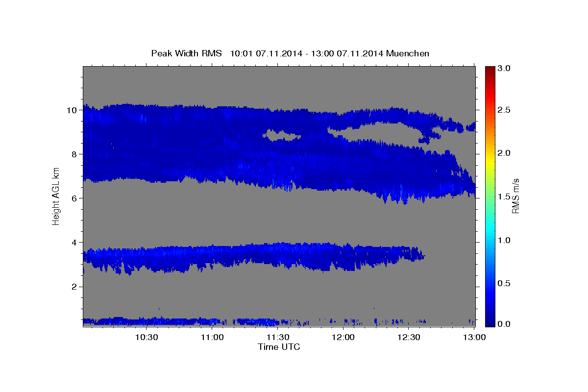Image resolution: width=588 pixels, height=392 pixels.
Task: Click the 11:30 time tick label
Action: click(x=278, y=337)
